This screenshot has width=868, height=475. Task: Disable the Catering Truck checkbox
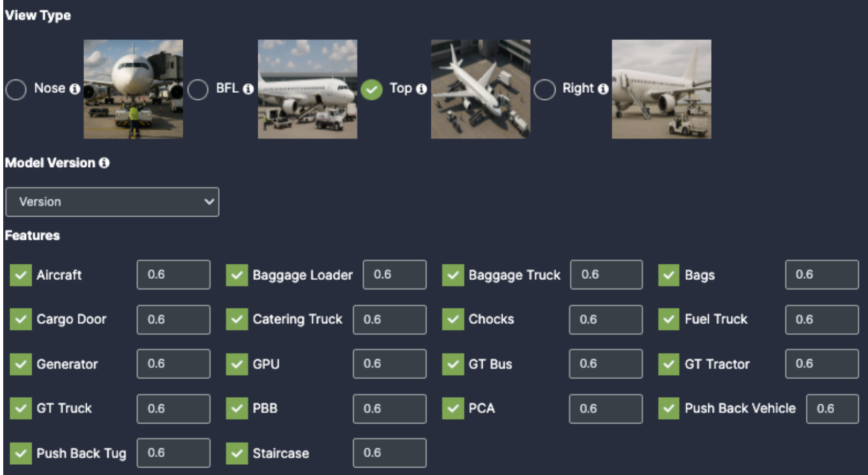pyautogui.click(x=237, y=320)
